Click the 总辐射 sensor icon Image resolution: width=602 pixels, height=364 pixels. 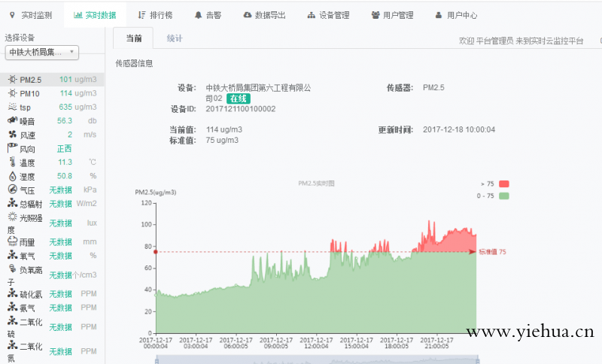coord(12,202)
